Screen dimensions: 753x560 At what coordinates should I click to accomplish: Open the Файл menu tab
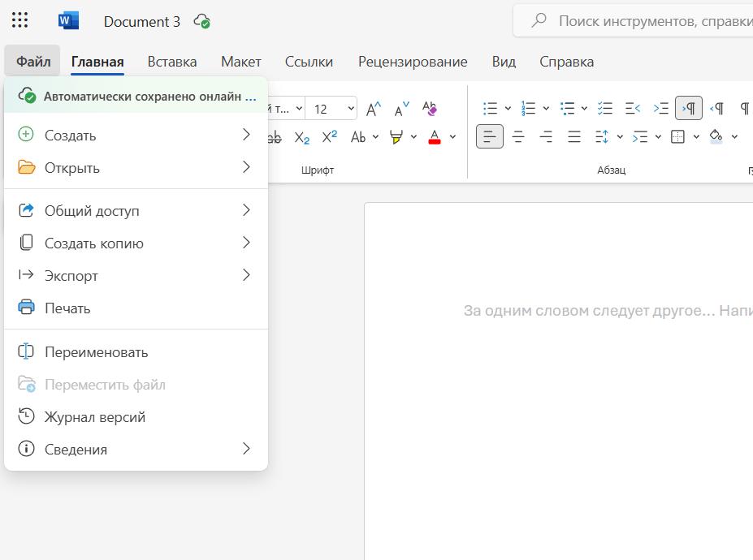click(33, 62)
